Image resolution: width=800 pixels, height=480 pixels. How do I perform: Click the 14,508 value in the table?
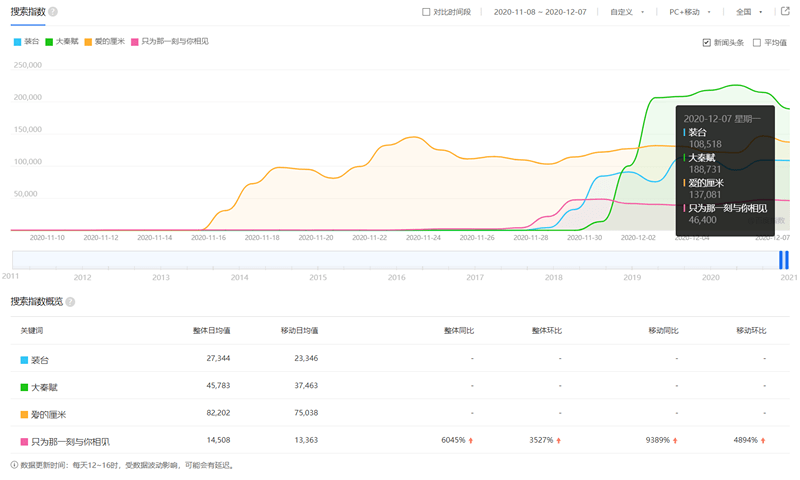pos(218,440)
